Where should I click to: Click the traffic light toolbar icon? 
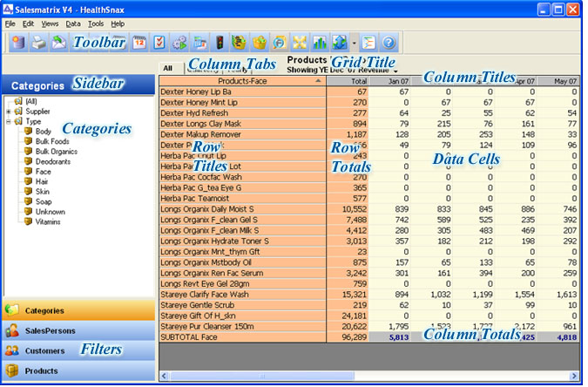click(220, 43)
